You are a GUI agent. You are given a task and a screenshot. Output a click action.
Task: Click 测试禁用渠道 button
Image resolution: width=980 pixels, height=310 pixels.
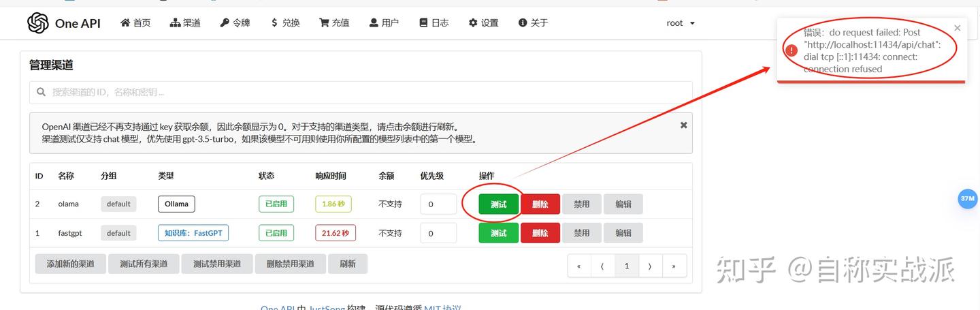tap(217, 264)
